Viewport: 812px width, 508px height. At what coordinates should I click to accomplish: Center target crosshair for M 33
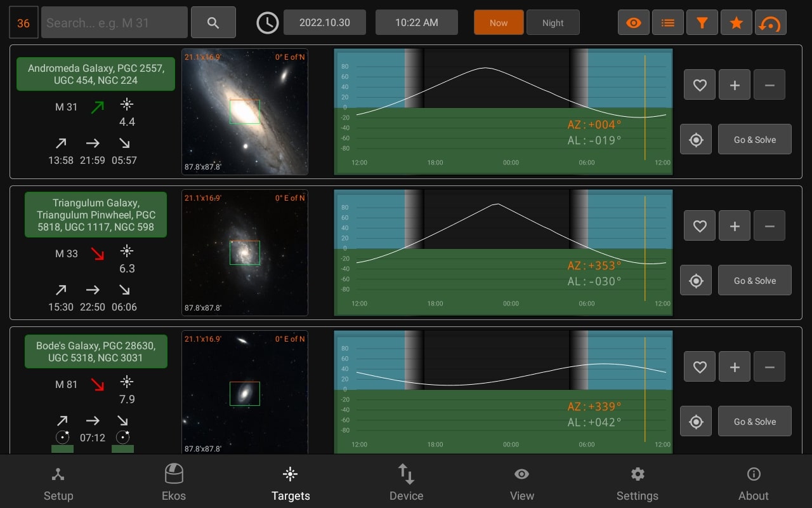(x=696, y=281)
